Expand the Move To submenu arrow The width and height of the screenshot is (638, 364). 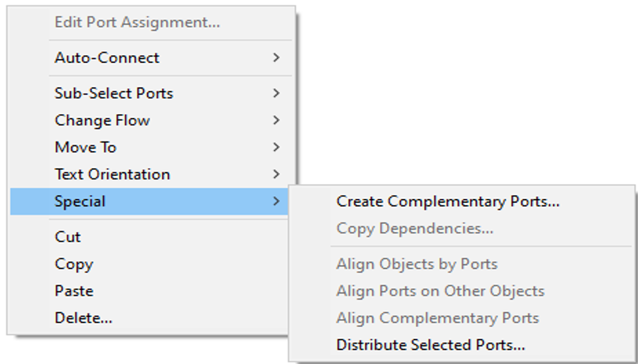coord(276,147)
